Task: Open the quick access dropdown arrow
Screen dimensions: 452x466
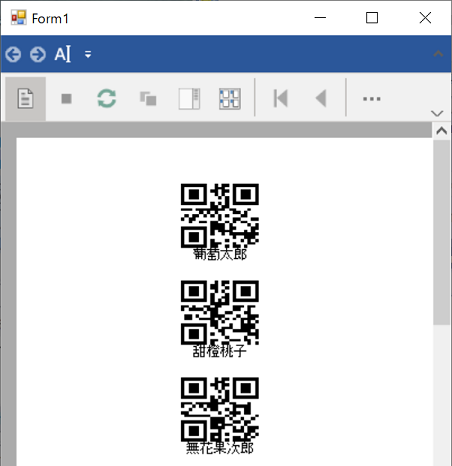Action: coord(88,54)
